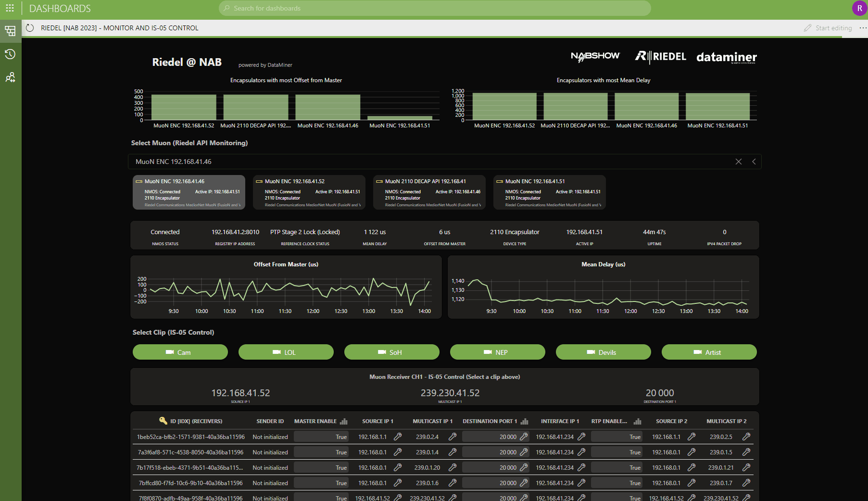Click the DASHBOARDS header title

pos(60,9)
